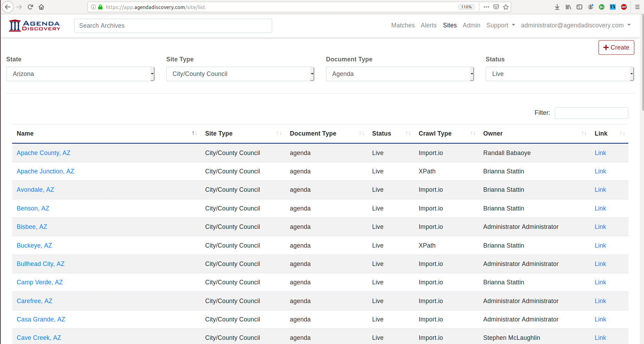This screenshot has height=344, width=644.
Task: Click the Create button
Action: pos(616,48)
